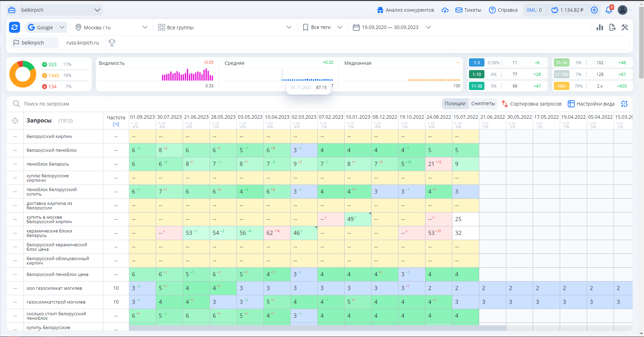Select the Позиции tab
The image size is (644, 337).
click(455, 103)
